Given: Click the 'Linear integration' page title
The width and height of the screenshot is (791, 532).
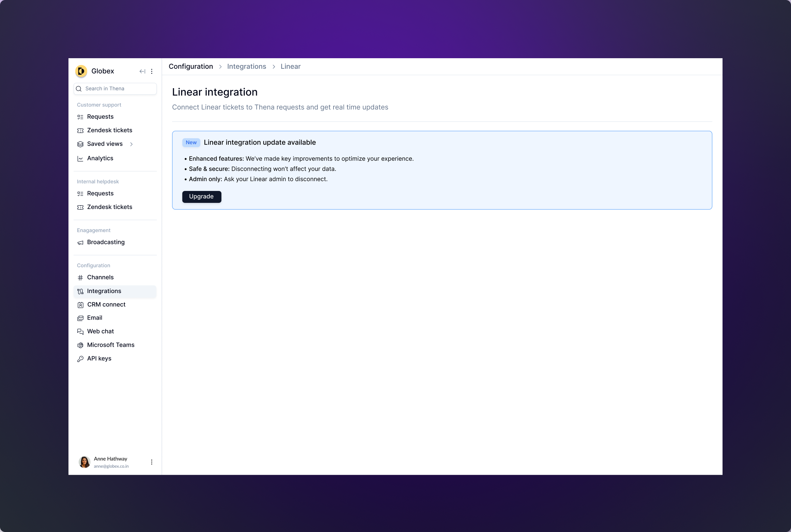Looking at the screenshot, I should pos(215,92).
